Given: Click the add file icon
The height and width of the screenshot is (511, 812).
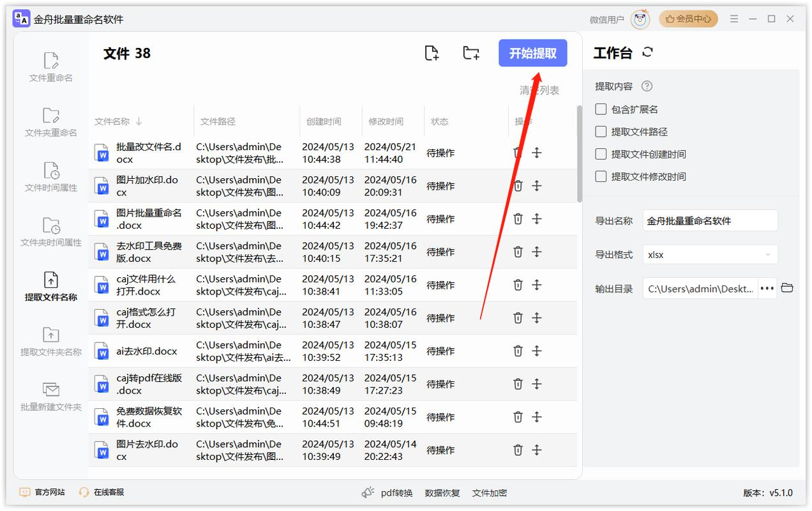Looking at the screenshot, I should 432,53.
